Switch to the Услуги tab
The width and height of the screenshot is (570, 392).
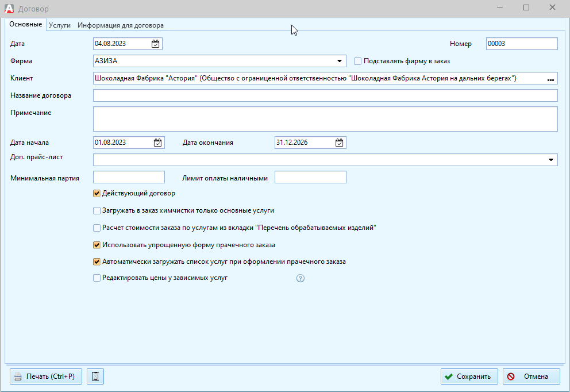coord(60,25)
